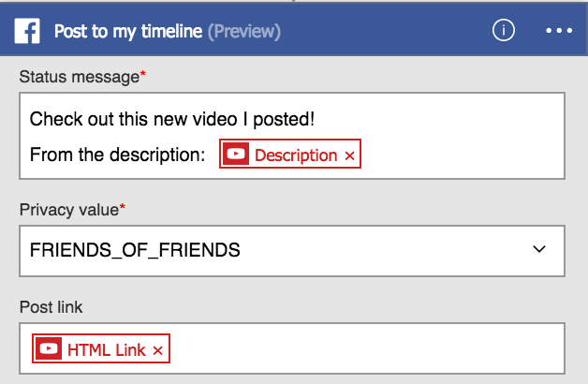588x384 pixels.
Task: Open the info icon for this action
Action: [504, 31]
